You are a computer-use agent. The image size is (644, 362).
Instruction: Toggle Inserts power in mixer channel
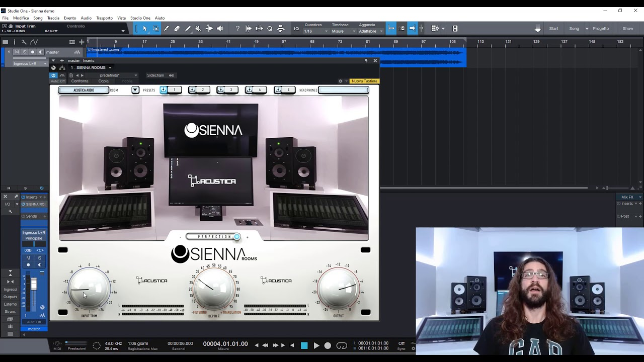point(23,197)
